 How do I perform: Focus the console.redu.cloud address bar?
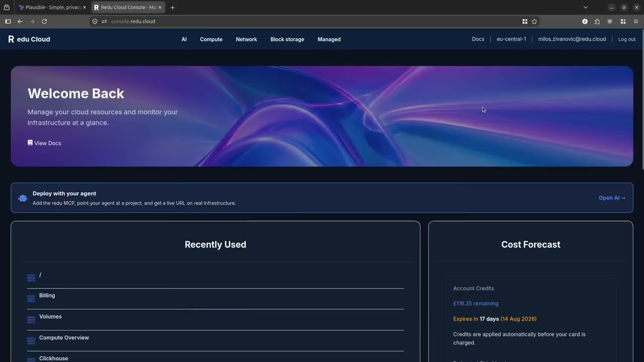[314, 22]
